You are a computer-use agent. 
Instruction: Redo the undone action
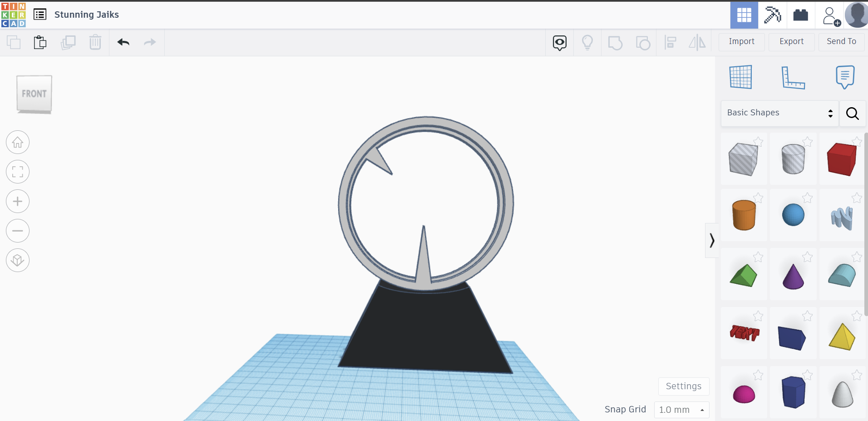coord(150,42)
